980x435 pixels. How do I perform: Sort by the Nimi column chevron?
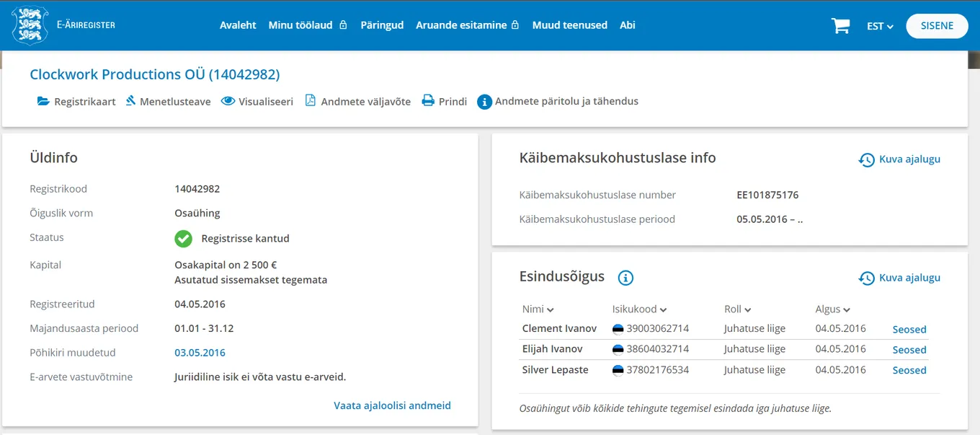coord(551,310)
